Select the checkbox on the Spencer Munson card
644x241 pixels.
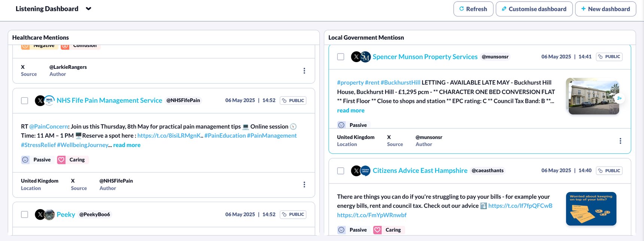[x=341, y=57]
